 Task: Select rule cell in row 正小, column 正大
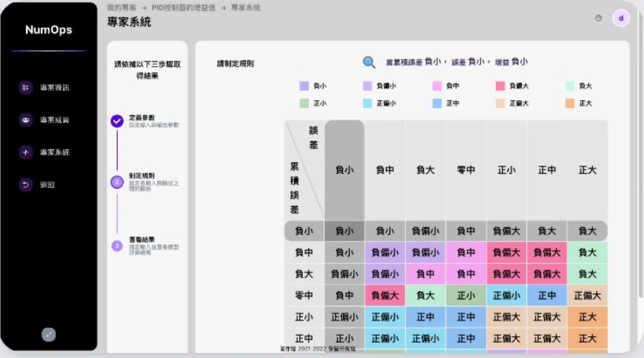(588, 317)
